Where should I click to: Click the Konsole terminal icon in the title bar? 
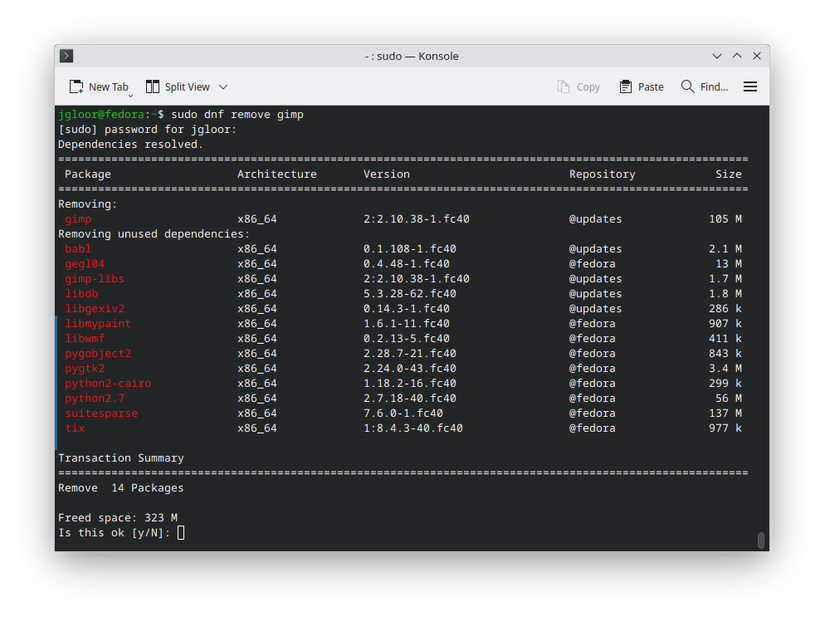pos(67,56)
